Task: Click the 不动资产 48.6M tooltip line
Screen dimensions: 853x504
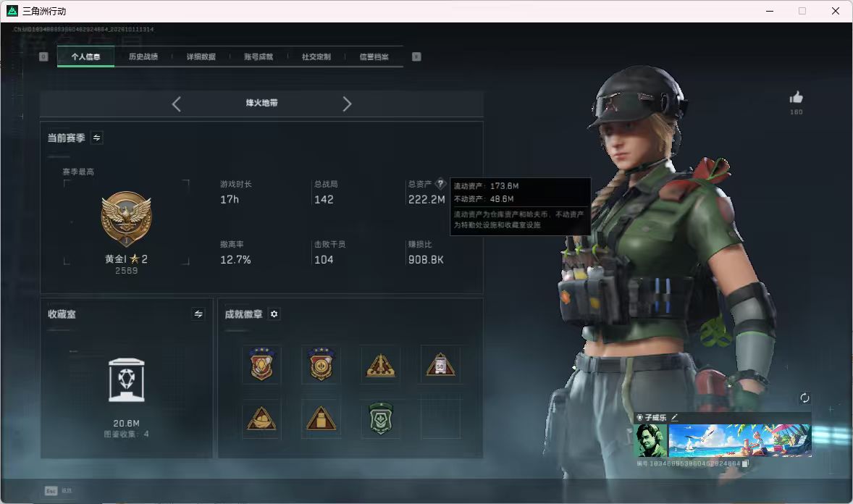Action: tap(484, 199)
